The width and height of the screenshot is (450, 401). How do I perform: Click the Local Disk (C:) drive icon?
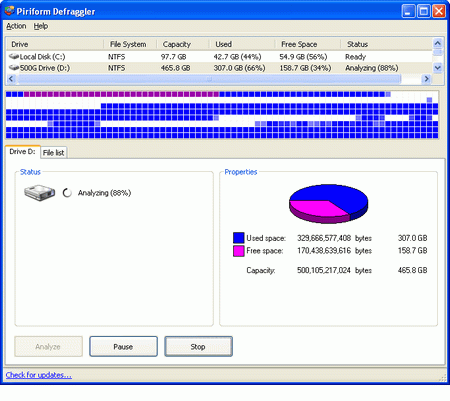pos(14,56)
